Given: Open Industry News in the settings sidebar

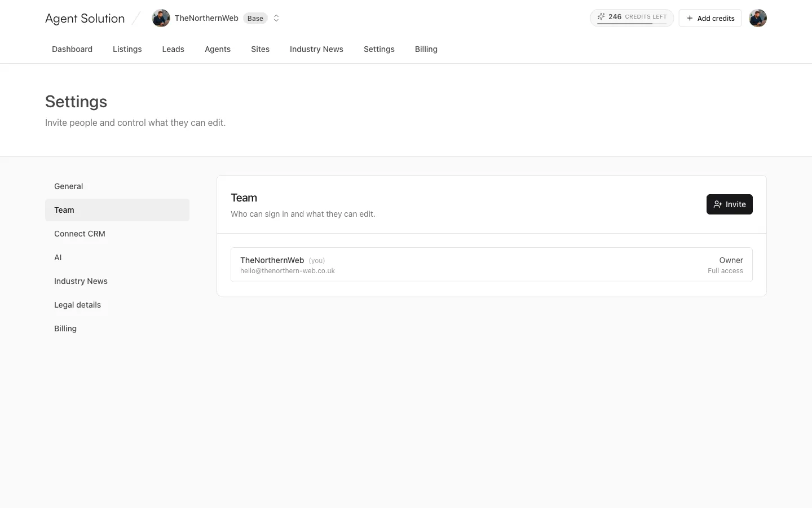Looking at the screenshot, I should pyautogui.click(x=117, y=281).
